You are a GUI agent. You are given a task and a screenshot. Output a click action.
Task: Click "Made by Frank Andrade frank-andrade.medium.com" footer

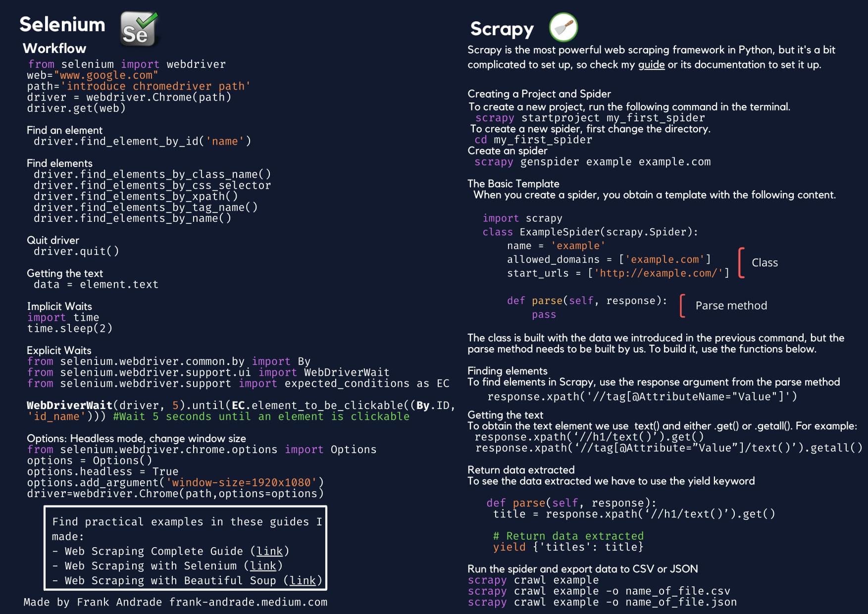[175, 602]
